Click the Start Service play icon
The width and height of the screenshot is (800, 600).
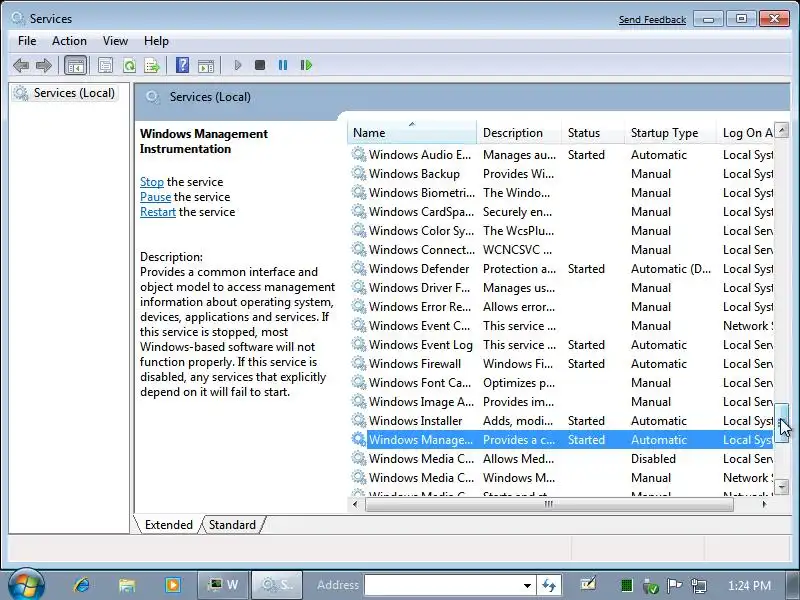coord(238,65)
